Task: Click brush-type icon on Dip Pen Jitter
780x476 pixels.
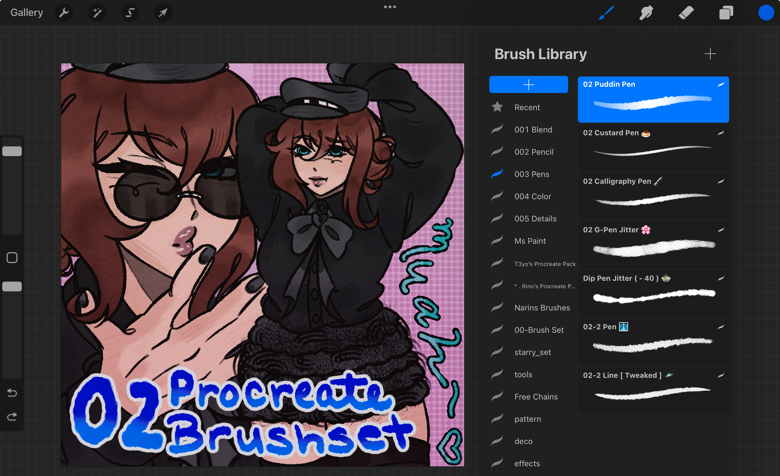Action: tap(721, 279)
